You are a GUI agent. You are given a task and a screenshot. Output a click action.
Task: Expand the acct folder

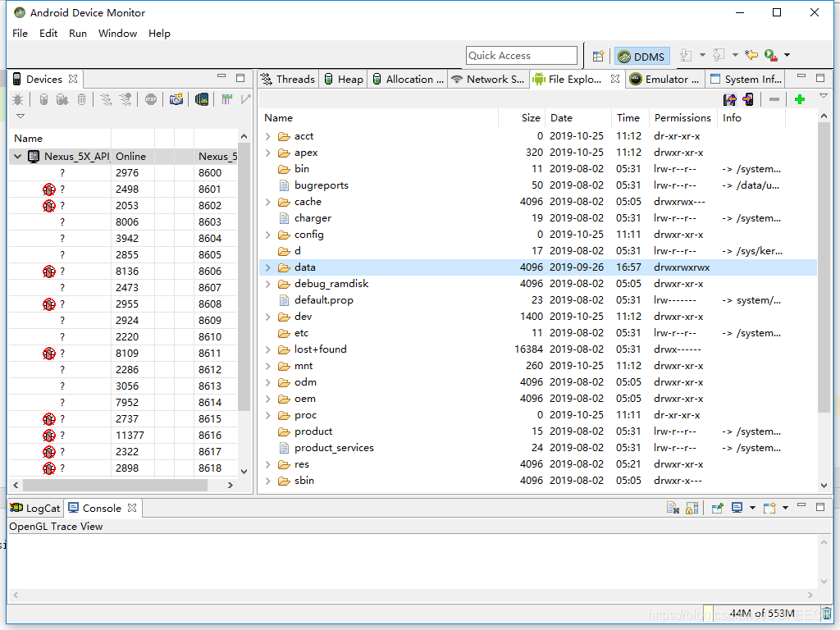(x=268, y=137)
